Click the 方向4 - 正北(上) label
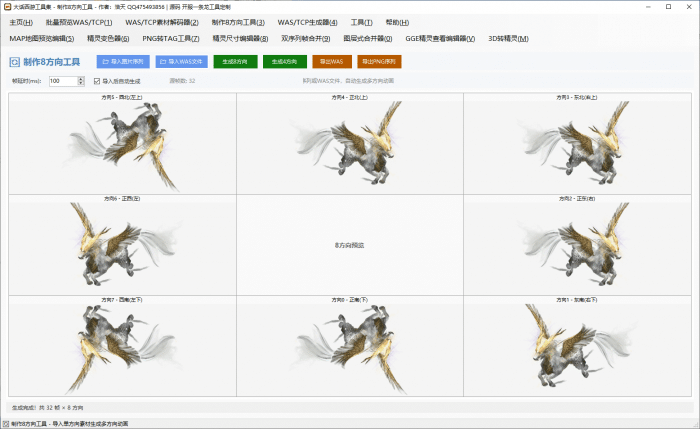The image size is (700, 429). (x=350, y=97)
